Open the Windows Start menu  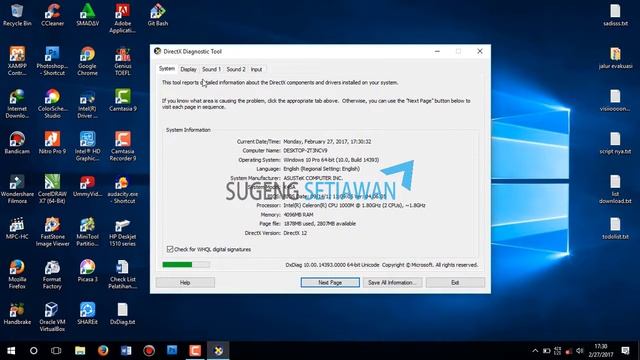(11, 351)
